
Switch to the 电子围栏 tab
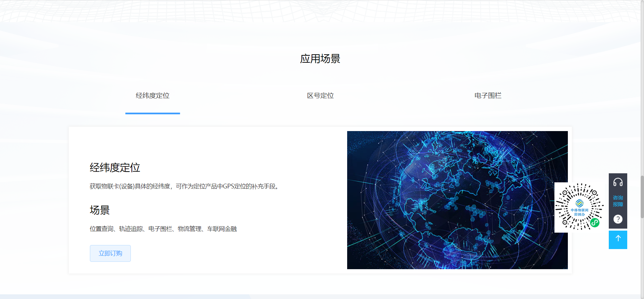tap(488, 96)
